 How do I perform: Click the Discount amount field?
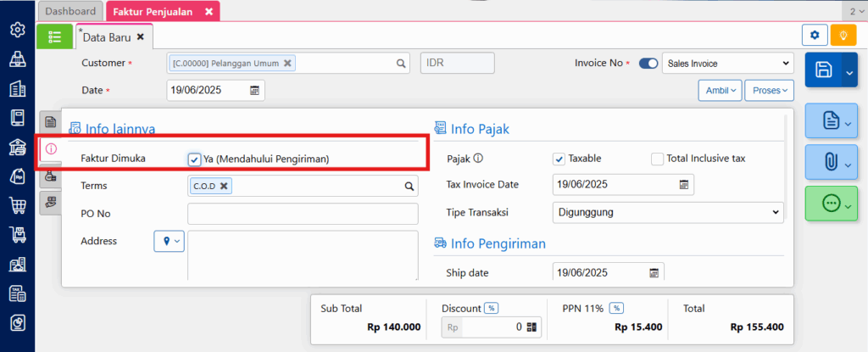tap(491, 327)
